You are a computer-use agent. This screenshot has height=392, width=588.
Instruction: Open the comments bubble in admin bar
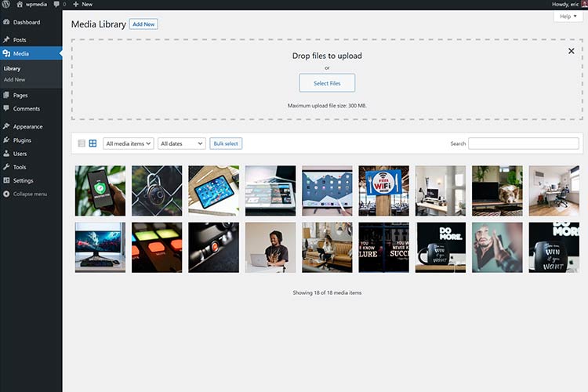coord(56,5)
